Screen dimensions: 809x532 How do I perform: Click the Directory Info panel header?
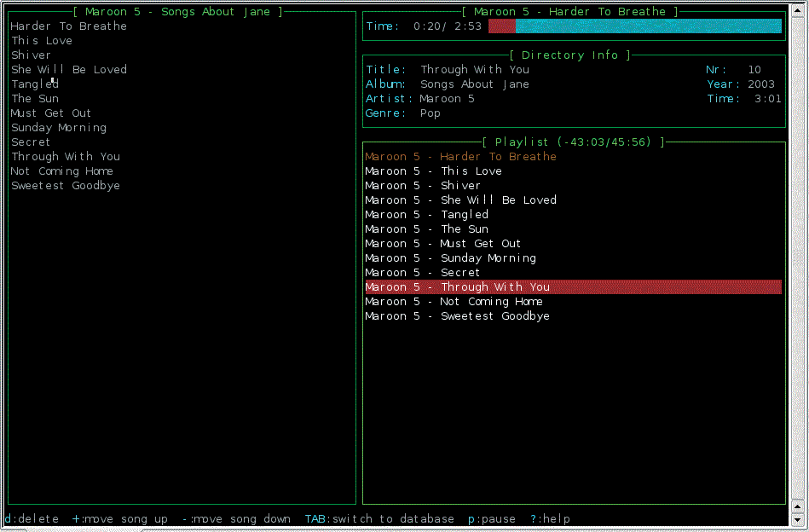pyautogui.click(x=569, y=55)
